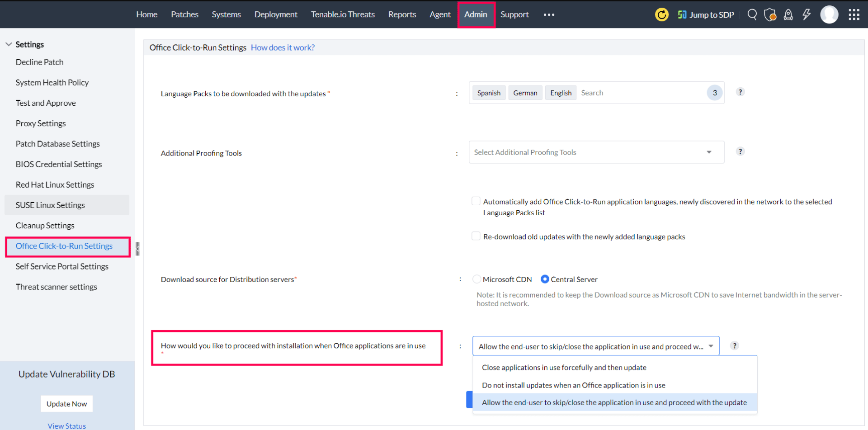
Task: Open the more menu ellipsis
Action: 549,14
